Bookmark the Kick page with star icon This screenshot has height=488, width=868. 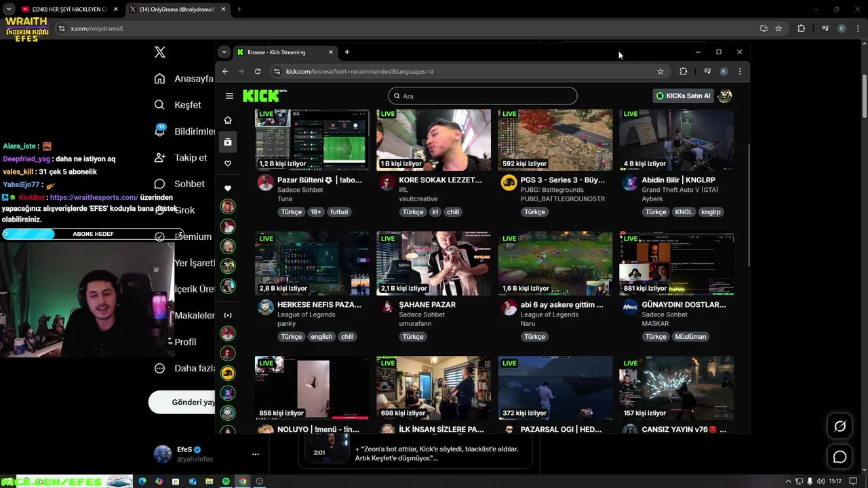click(x=660, y=71)
